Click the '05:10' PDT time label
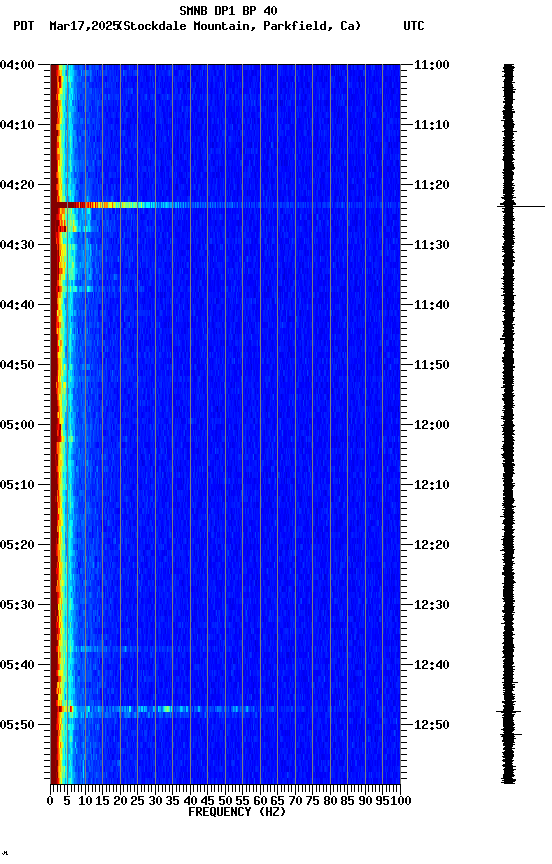Screen dimensions: 552x864 pos(17,485)
